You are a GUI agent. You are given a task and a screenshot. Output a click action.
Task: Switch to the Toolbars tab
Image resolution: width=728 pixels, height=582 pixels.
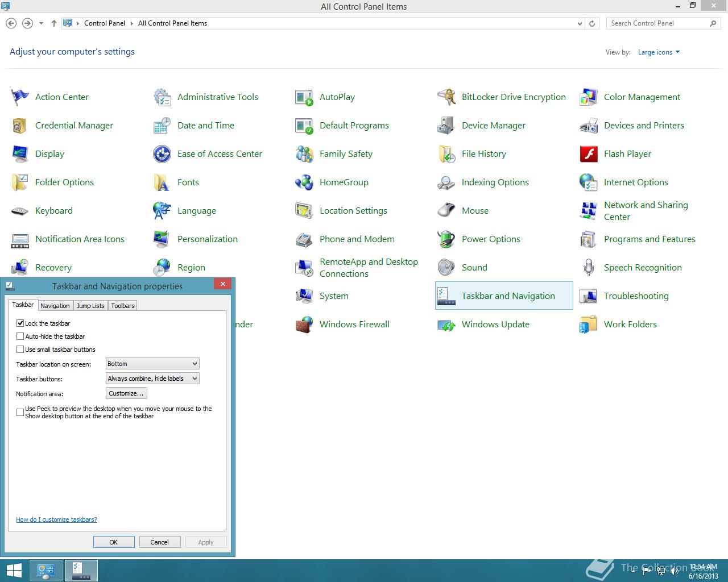tap(123, 306)
